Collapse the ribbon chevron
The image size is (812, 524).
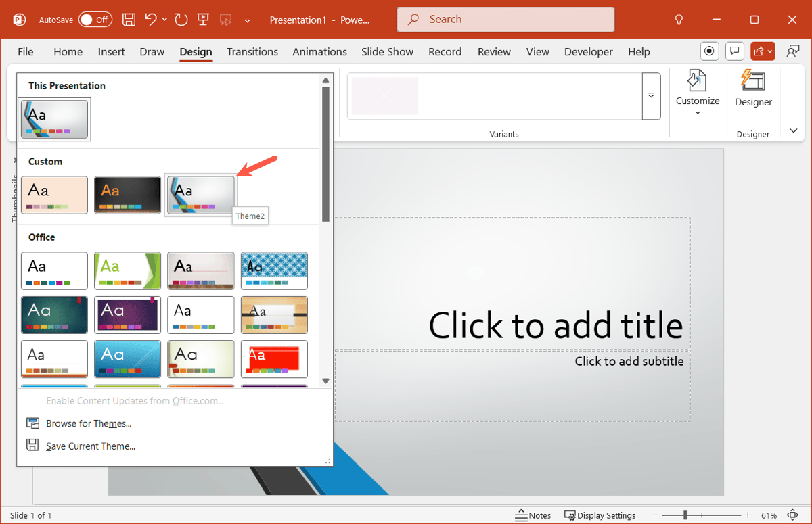click(x=793, y=131)
